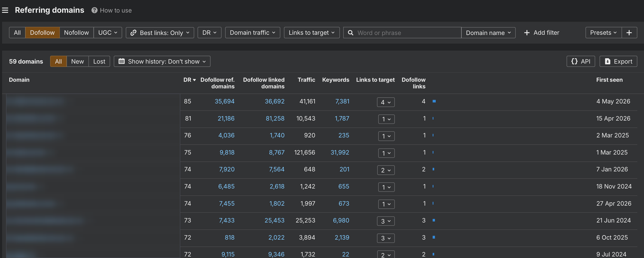Select the Nofollow link type filter
Viewport: 644px width, 258px height.
pyautogui.click(x=76, y=33)
